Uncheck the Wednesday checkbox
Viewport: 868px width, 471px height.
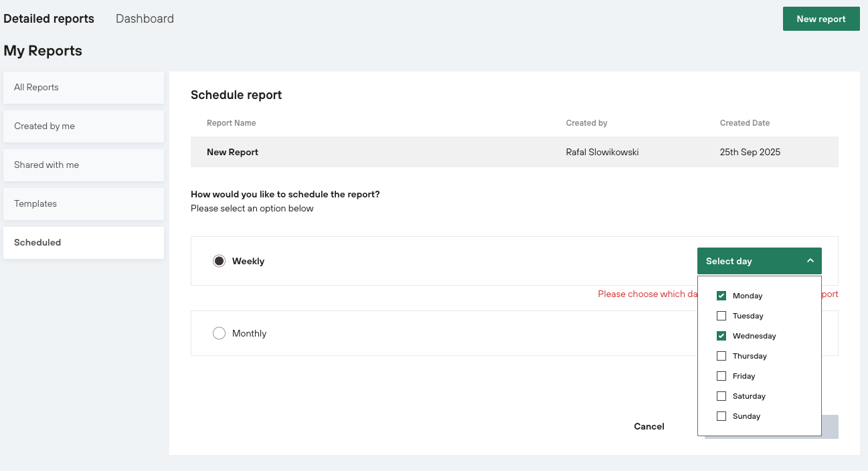click(721, 336)
